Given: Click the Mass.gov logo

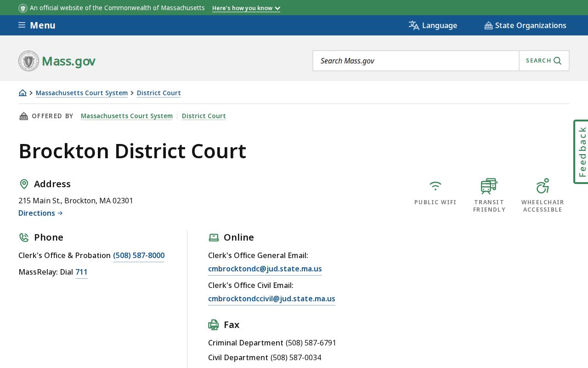Looking at the screenshot, I should (57, 61).
